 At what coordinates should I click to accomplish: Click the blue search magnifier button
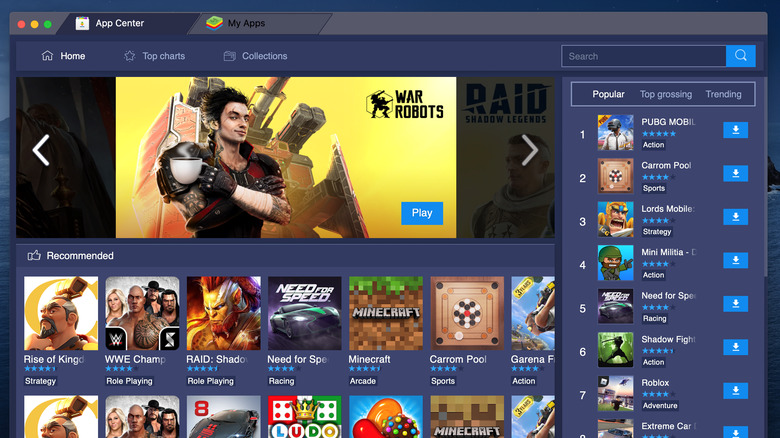[741, 56]
